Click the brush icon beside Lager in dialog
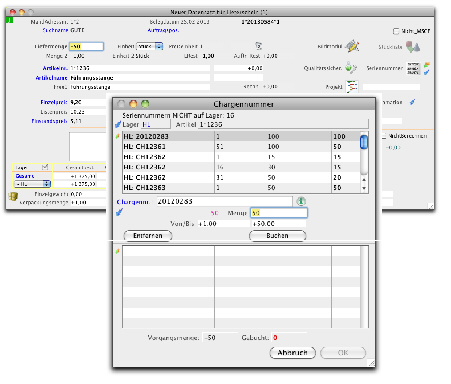 [118, 124]
